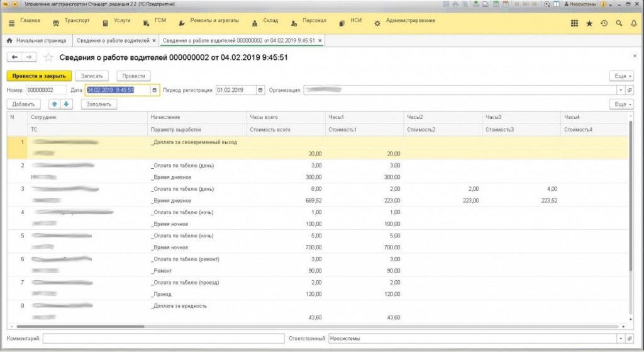Go back with left arrow button

coord(14,57)
